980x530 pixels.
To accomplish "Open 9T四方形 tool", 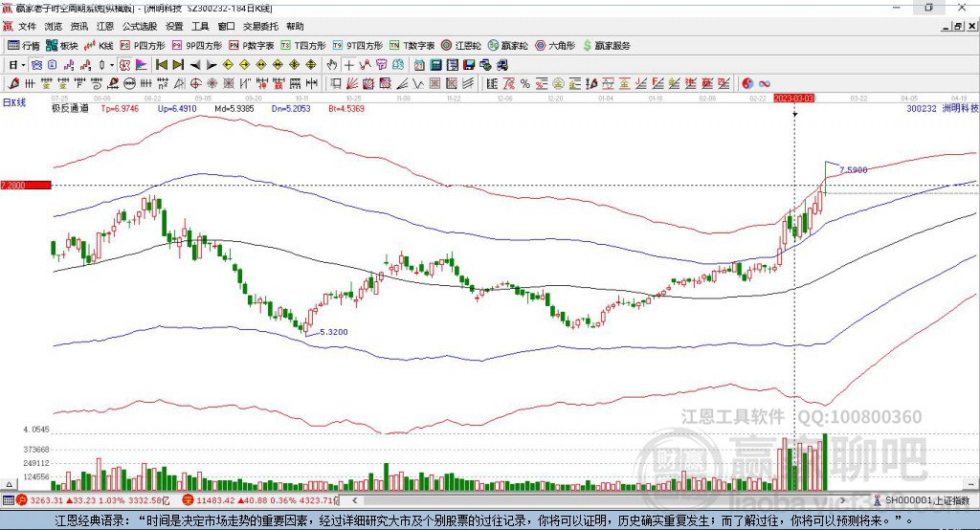I will (358, 46).
